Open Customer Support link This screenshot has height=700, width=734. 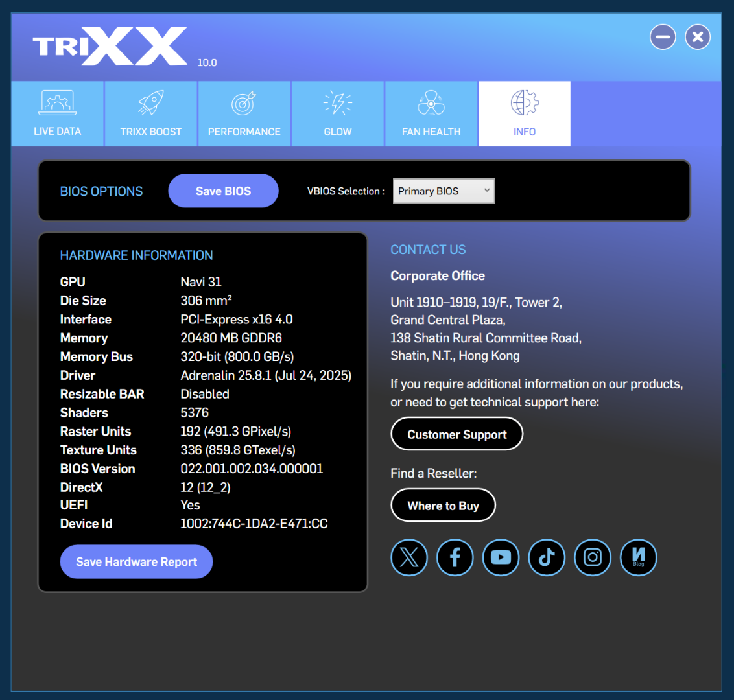click(457, 434)
